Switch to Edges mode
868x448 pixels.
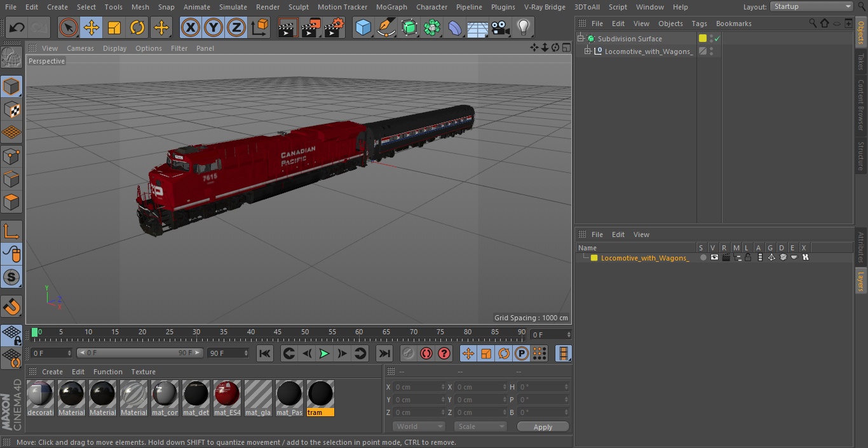coord(11,179)
